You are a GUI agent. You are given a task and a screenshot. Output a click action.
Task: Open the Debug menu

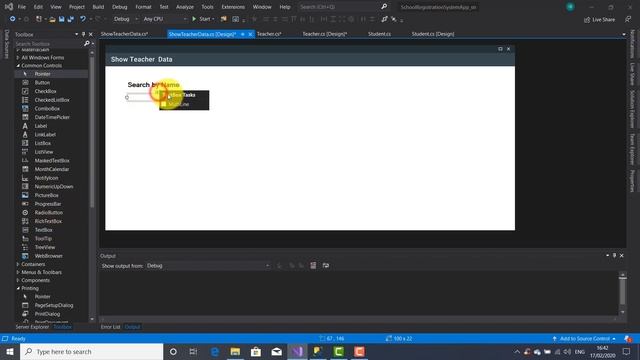point(120,7)
